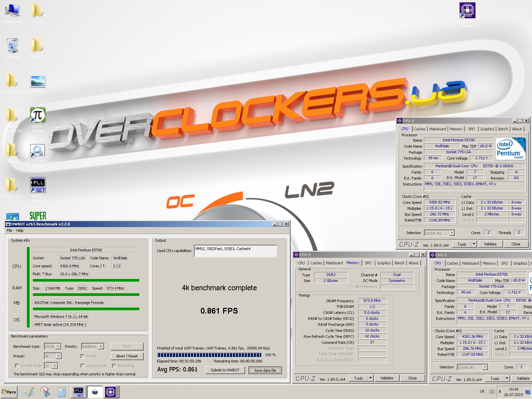Expand Tools arrow in bottom-right CPU-Z window

coord(507,378)
